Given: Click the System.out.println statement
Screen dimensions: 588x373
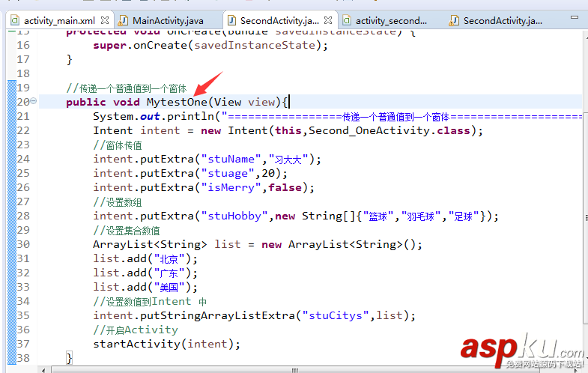Looking at the screenshot, I should point(338,117).
